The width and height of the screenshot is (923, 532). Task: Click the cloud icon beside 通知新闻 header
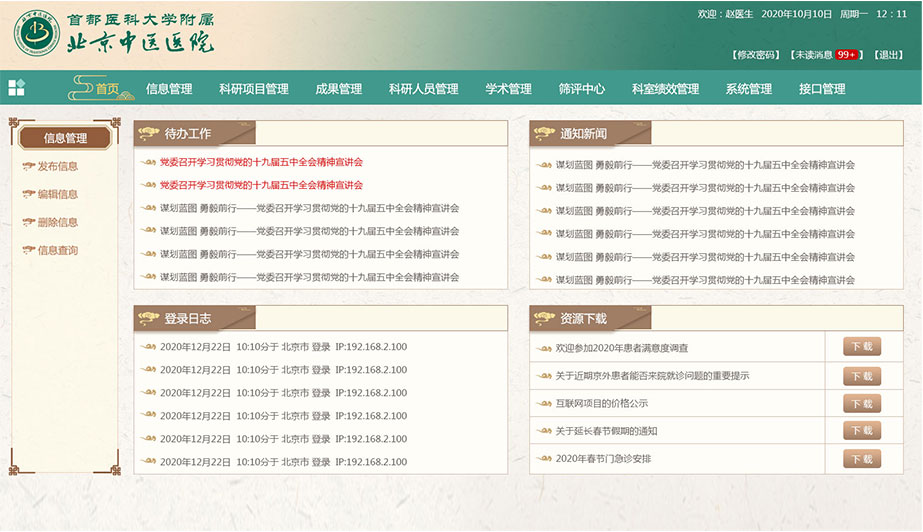tap(545, 134)
